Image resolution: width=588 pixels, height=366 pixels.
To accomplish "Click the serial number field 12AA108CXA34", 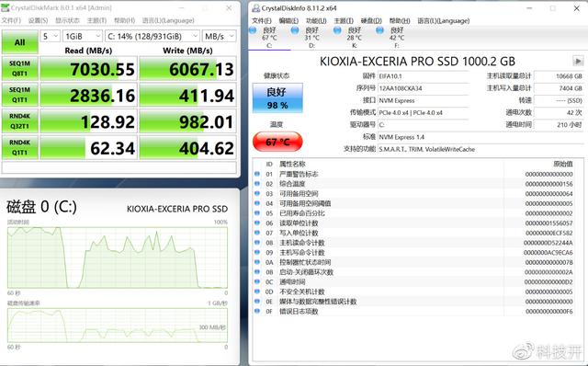I will 423,88.
